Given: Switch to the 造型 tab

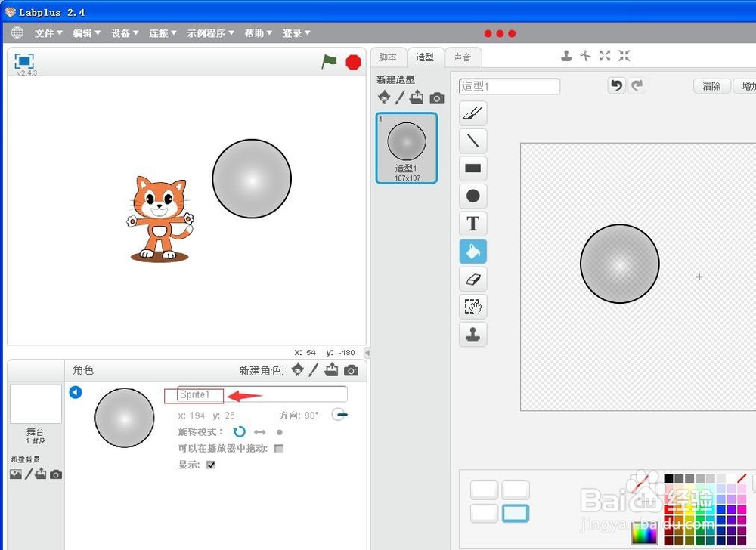Looking at the screenshot, I should pyautogui.click(x=425, y=57).
